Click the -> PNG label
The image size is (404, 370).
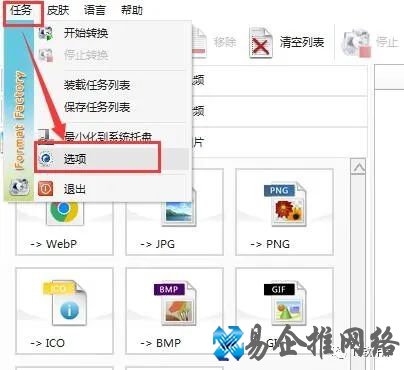(x=270, y=244)
